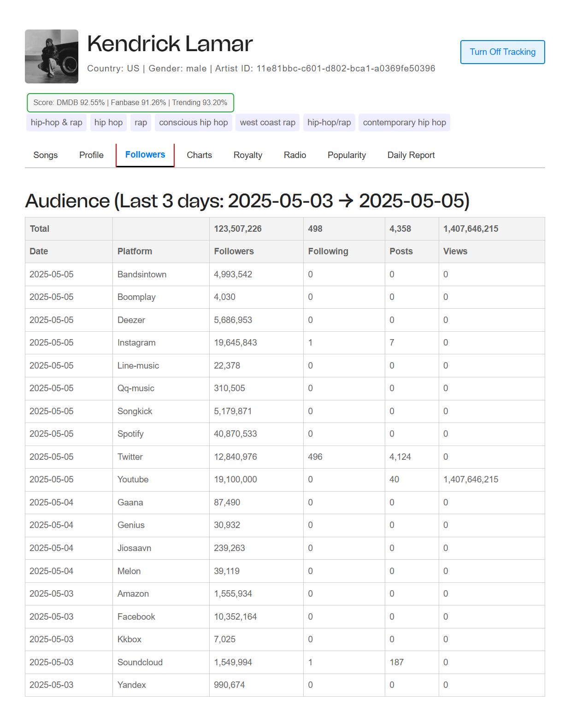Select the Followers tab

[145, 155]
